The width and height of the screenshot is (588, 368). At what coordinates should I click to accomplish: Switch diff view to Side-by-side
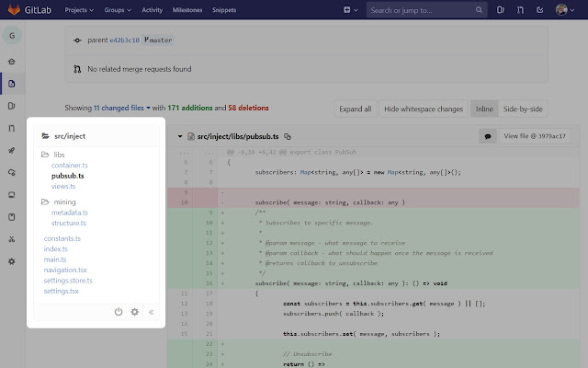[523, 109]
